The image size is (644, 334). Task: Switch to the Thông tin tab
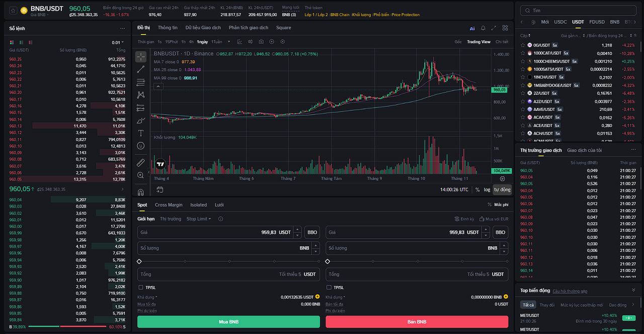(168, 28)
